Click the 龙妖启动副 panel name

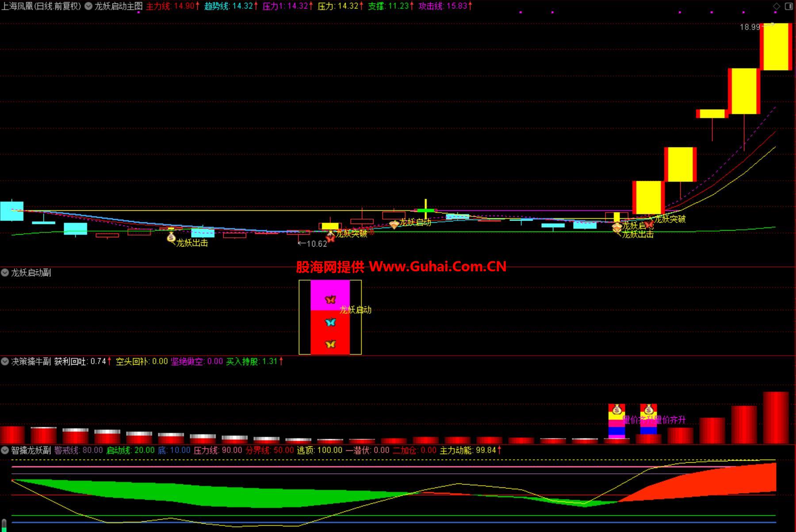click(31, 273)
